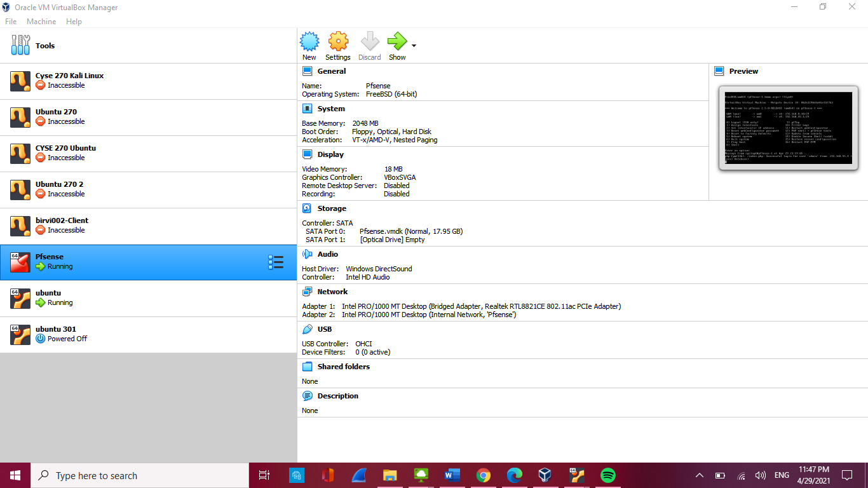Click the Discard toolbar icon

point(369,42)
